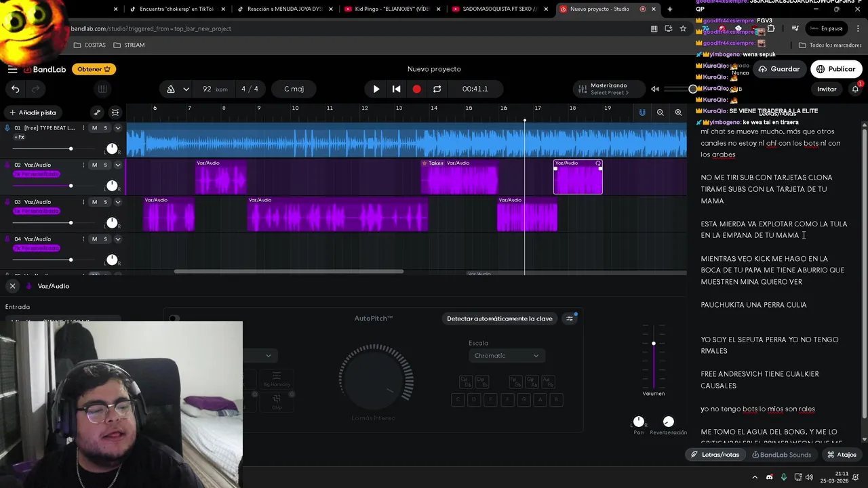The width and height of the screenshot is (868, 488).
Task: Adjust the master volume slider handle
Action: click(x=692, y=89)
